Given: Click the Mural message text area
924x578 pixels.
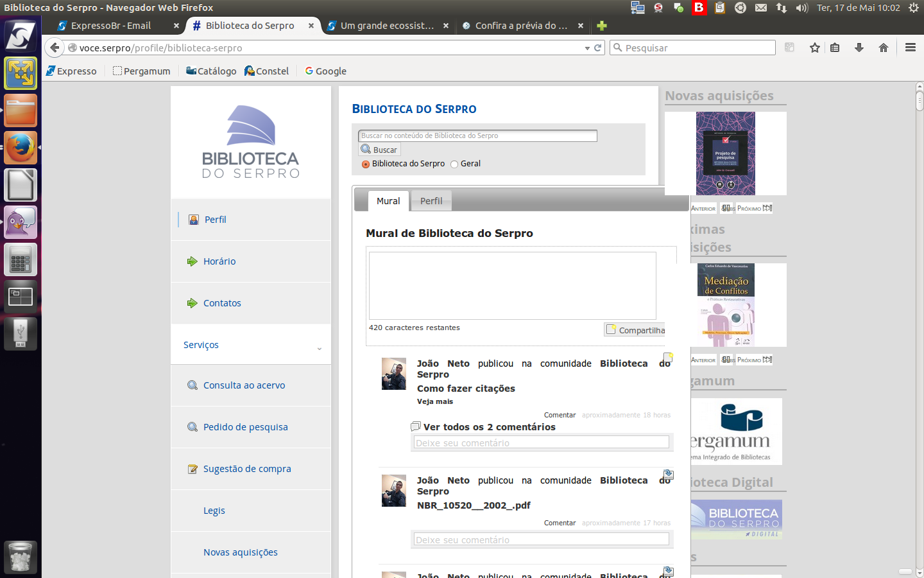Looking at the screenshot, I should coord(513,286).
